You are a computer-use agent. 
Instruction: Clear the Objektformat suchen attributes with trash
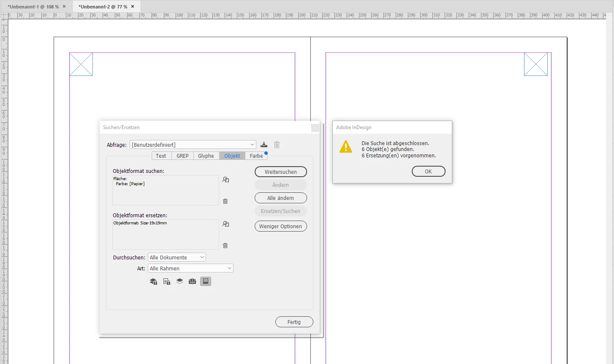coord(225,201)
